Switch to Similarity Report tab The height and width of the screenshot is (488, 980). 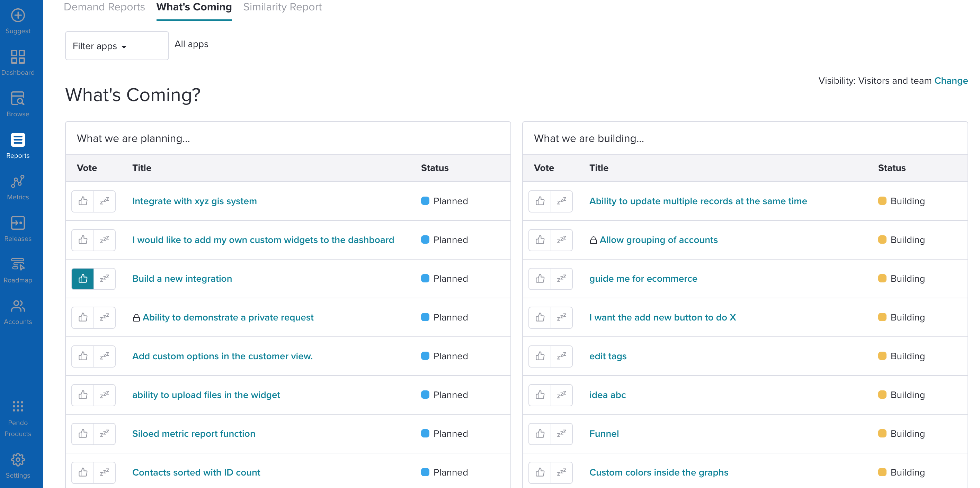(x=282, y=7)
